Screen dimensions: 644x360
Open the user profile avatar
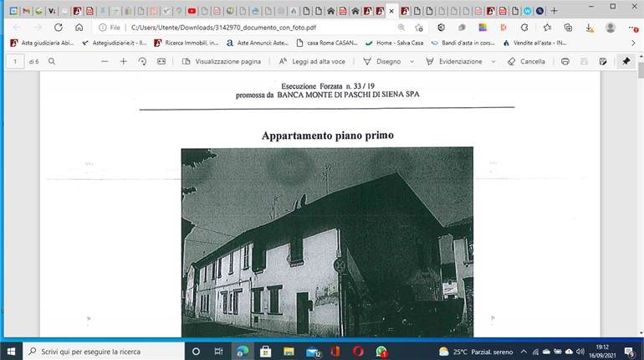tap(611, 28)
